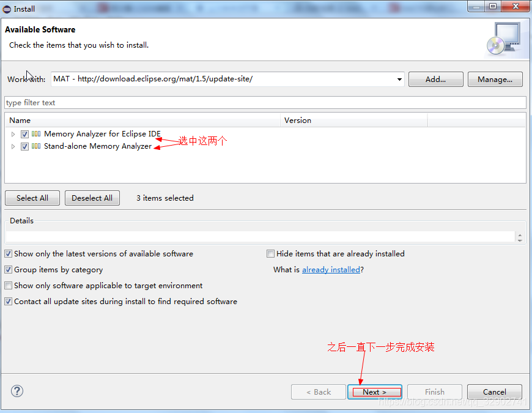Click the Details stepper up arrow

[x=520, y=234]
